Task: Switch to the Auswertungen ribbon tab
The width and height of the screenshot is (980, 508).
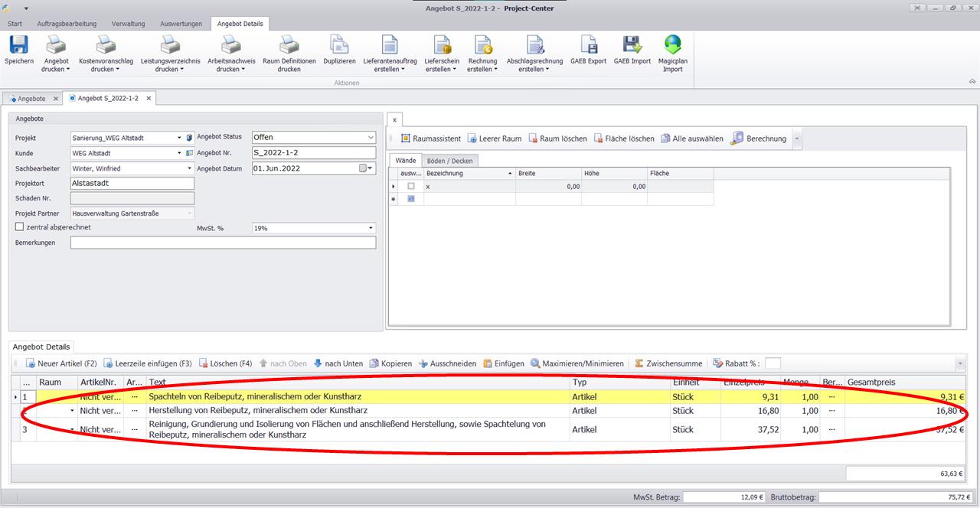Action: click(x=182, y=24)
